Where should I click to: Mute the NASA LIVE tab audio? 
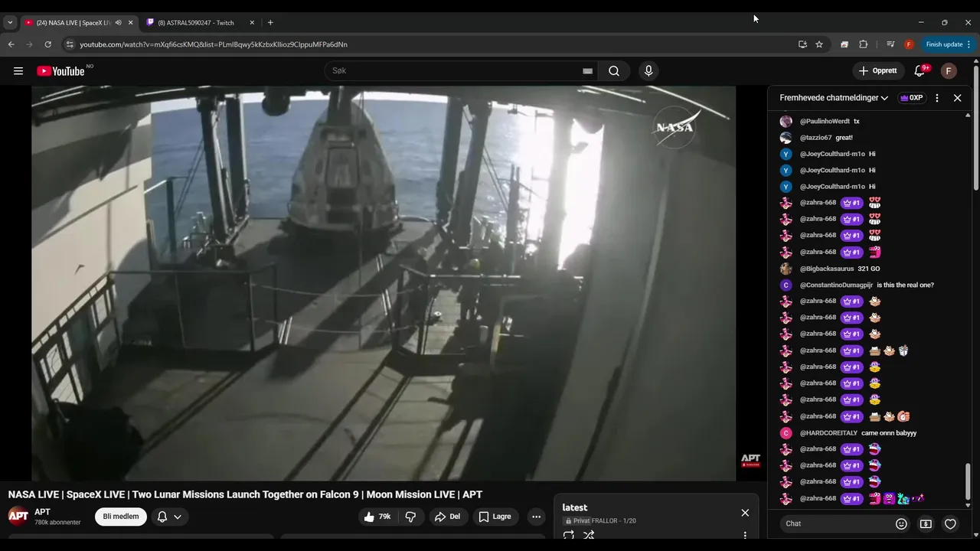coord(118,22)
